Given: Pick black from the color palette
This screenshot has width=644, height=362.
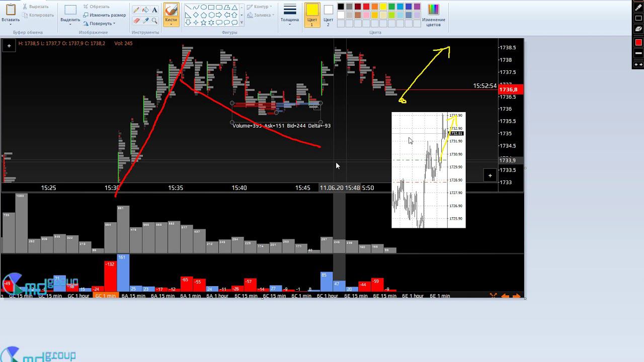Looking at the screenshot, I should click(341, 7).
